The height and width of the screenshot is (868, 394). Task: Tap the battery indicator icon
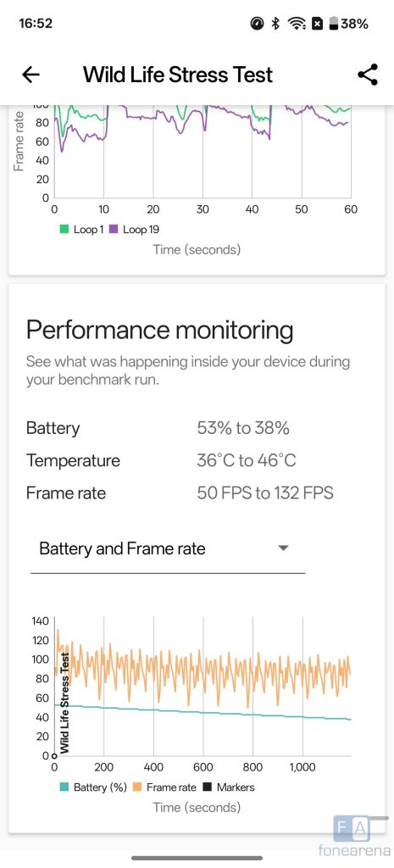click(x=333, y=24)
